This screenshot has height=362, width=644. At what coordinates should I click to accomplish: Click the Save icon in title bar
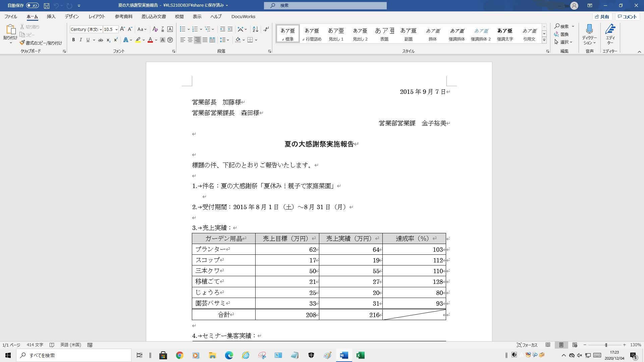click(47, 6)
